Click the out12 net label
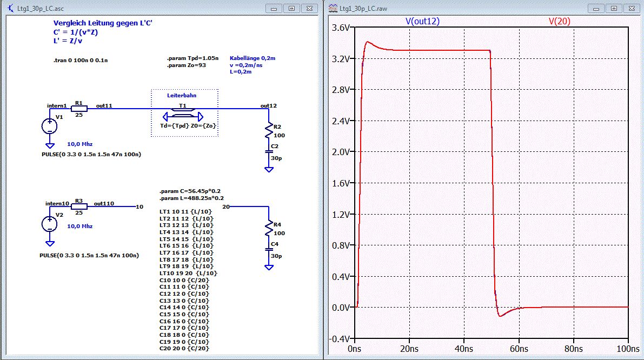The width and height of the screenshot is (644, 360). pos(269,105)
